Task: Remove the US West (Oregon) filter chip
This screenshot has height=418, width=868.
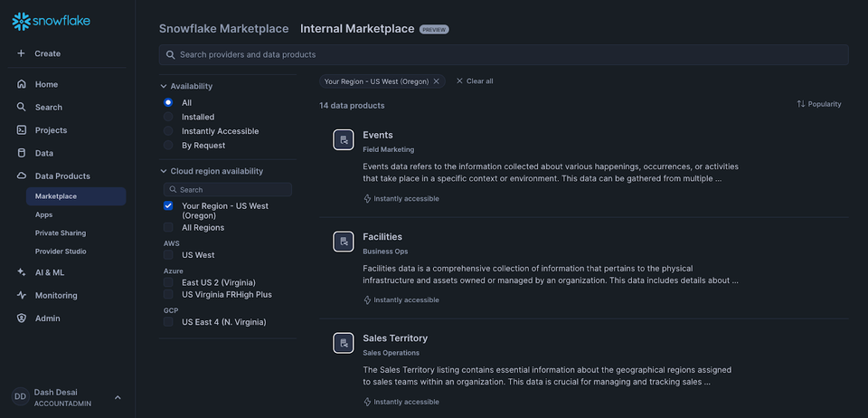Action: click(x=436, y=81)
